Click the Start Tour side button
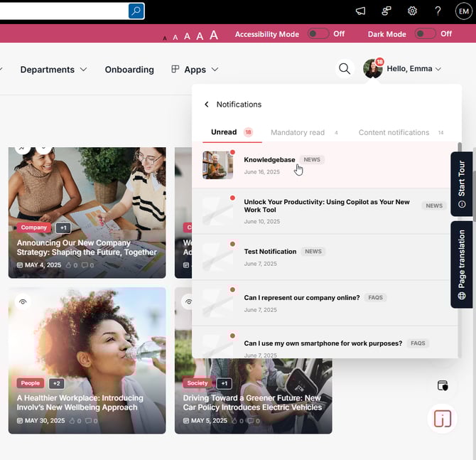The width and height of the screenshot is (476, 460). (x=462, y=183)
